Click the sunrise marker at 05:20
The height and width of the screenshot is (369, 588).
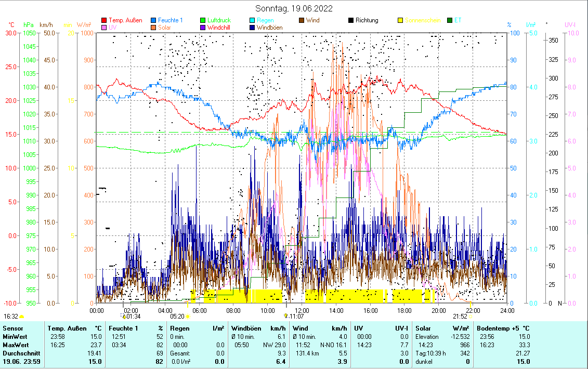click(187, 316)
